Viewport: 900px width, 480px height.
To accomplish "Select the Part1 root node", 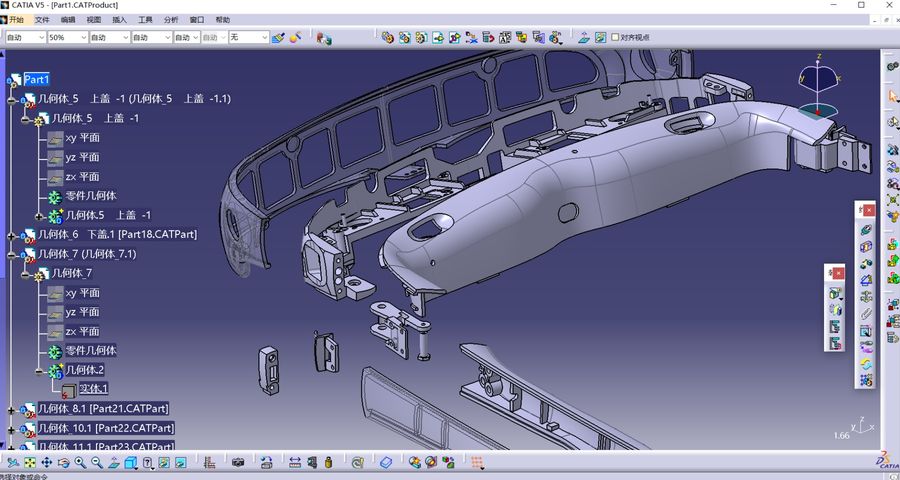I will pos(37,79).
